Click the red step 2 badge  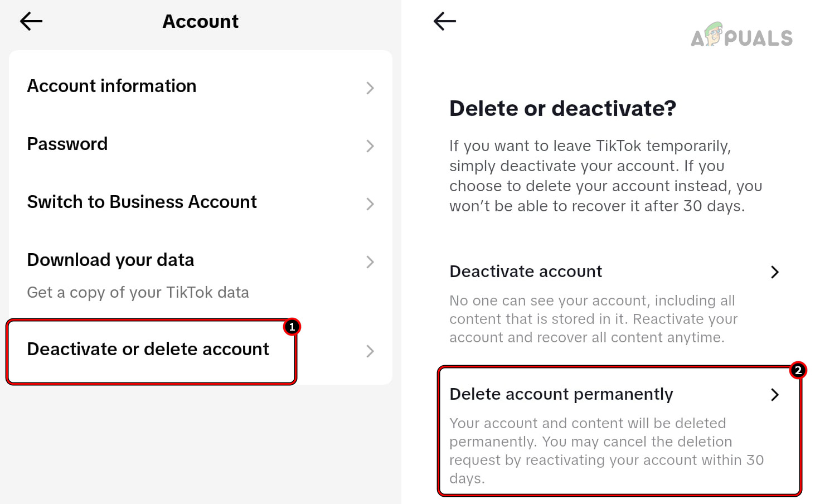pyautogui.click(x=798, y=370)
